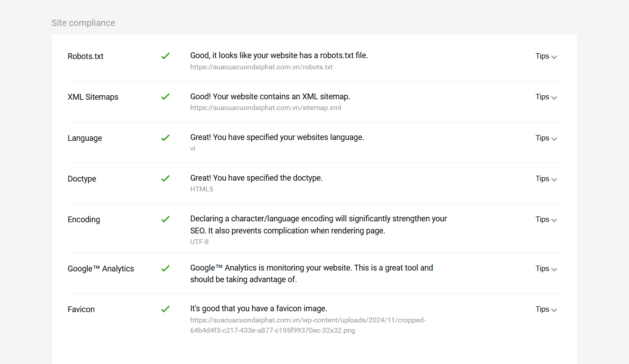Screen dimensions: 629x364
Task: Click the green checkmark next to XML Sitemaps
Action: pos(165,97)
